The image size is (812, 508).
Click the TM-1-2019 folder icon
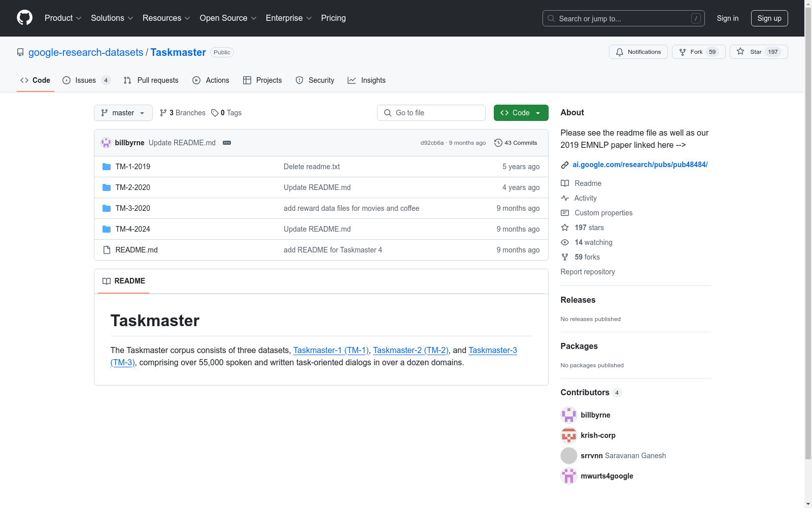107,167
